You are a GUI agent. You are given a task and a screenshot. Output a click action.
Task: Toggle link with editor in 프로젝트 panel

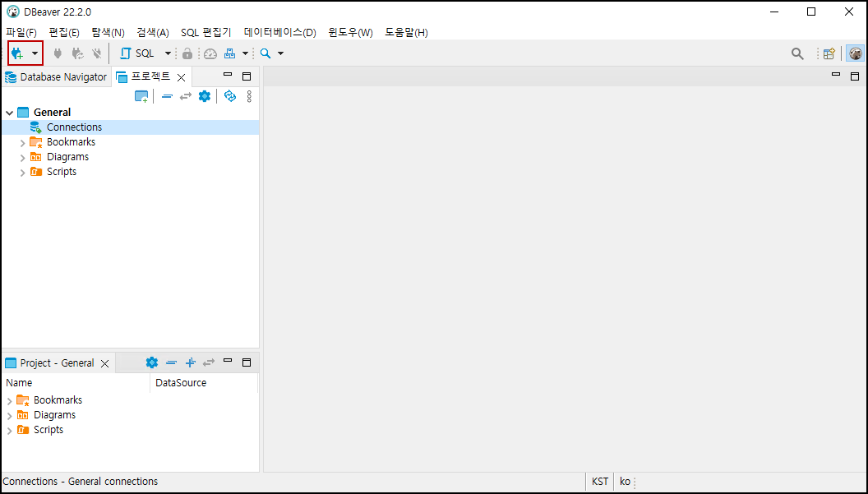pos(186,96)
